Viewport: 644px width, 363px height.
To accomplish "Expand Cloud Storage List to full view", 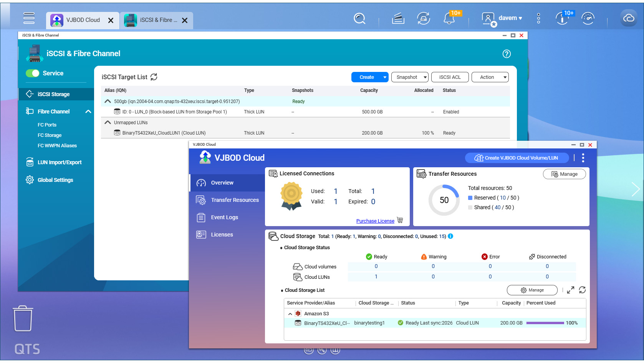I will 571,290.
